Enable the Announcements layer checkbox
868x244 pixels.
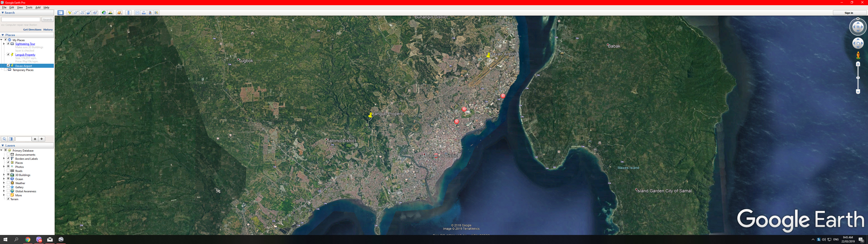tap(8, 154)
